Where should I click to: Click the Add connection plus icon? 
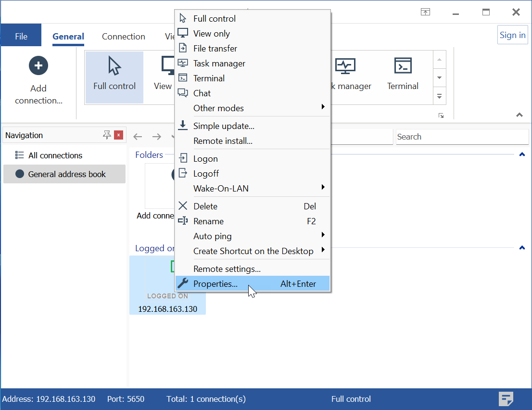38,65
